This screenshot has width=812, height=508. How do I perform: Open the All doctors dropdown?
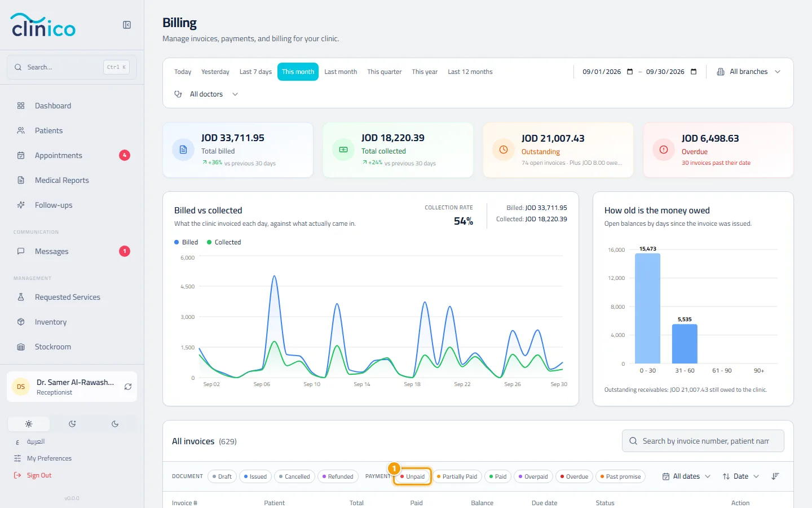[206, 94]
